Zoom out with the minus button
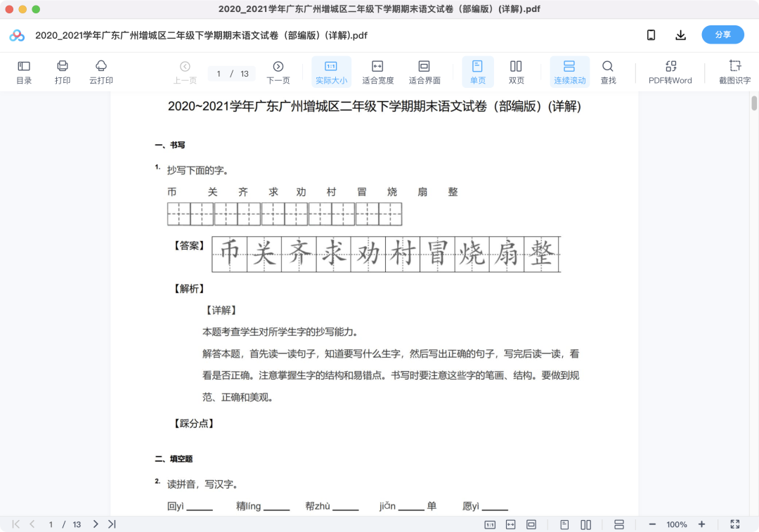The height and width of the screenshot is (532, 759). coord(652,524)
